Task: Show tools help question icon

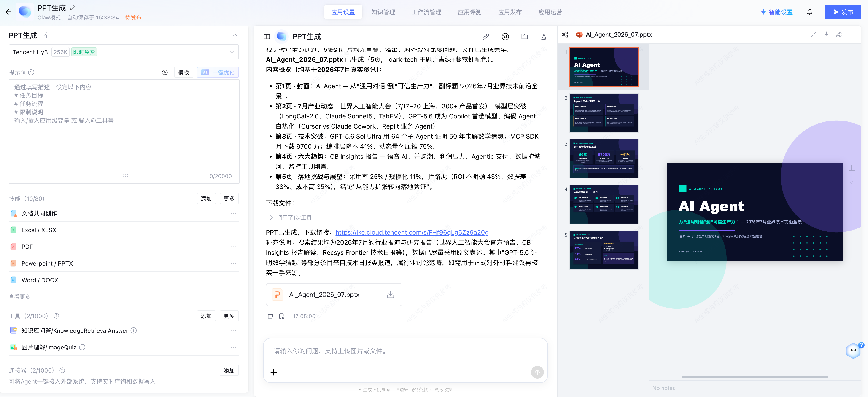Action: tap(56, 316)
